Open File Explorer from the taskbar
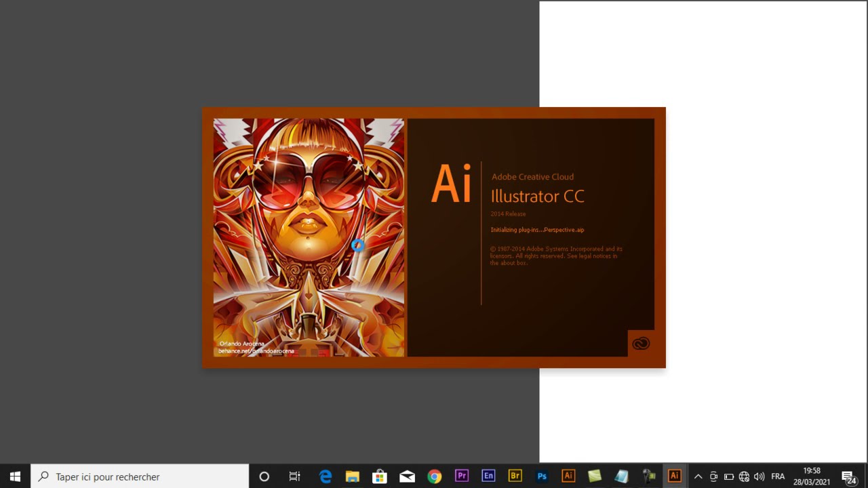868x488 pixels. coord(353,476)
